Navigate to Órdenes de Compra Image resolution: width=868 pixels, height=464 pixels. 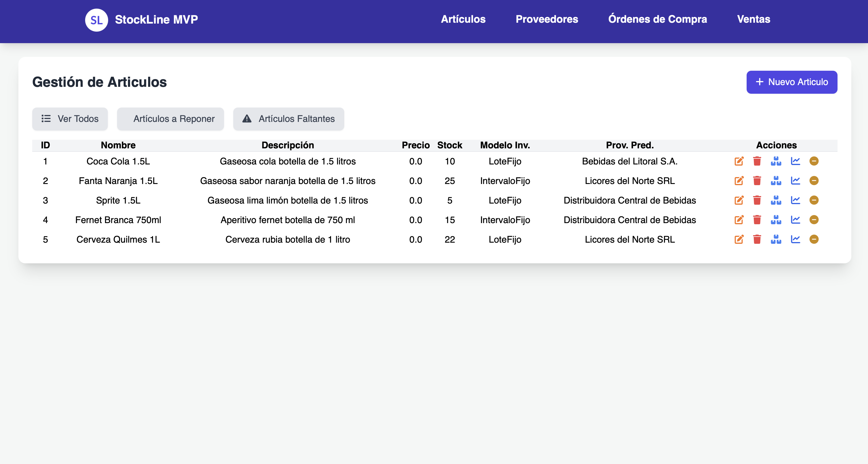coord(657,19)
